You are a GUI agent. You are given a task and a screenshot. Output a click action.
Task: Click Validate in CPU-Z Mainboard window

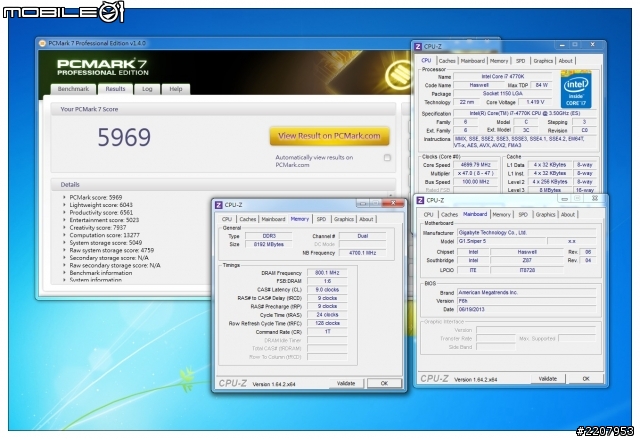(x=548, y=379)
